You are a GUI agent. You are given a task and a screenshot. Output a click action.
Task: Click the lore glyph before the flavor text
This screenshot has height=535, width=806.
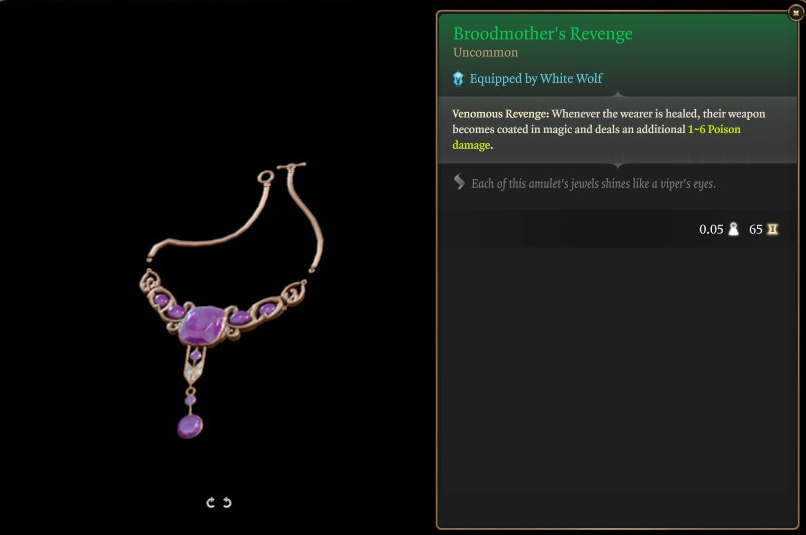pos(459,182)
